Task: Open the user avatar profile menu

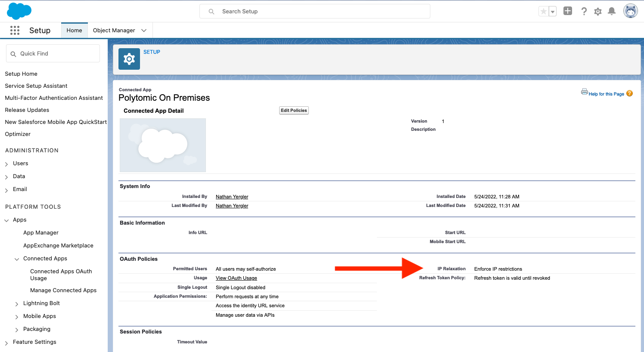Action: [x=631, y=11]
